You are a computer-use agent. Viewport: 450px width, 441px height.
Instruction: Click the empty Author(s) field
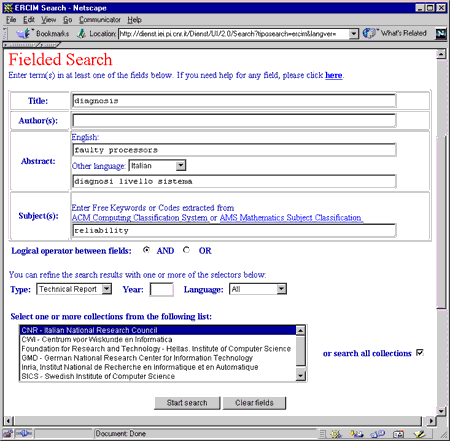tap(234, 120)
